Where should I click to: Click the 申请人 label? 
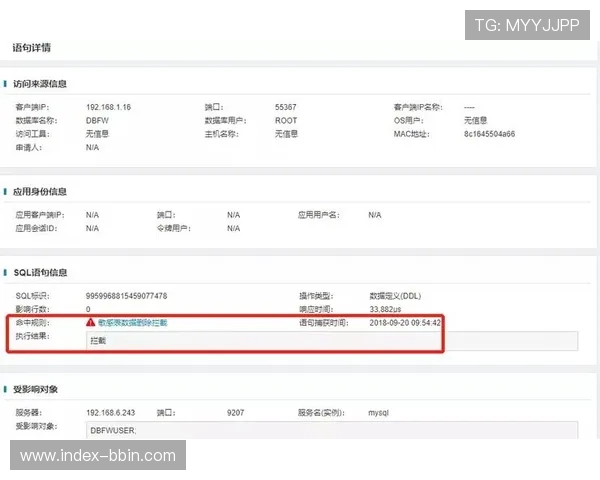(29, 147)
